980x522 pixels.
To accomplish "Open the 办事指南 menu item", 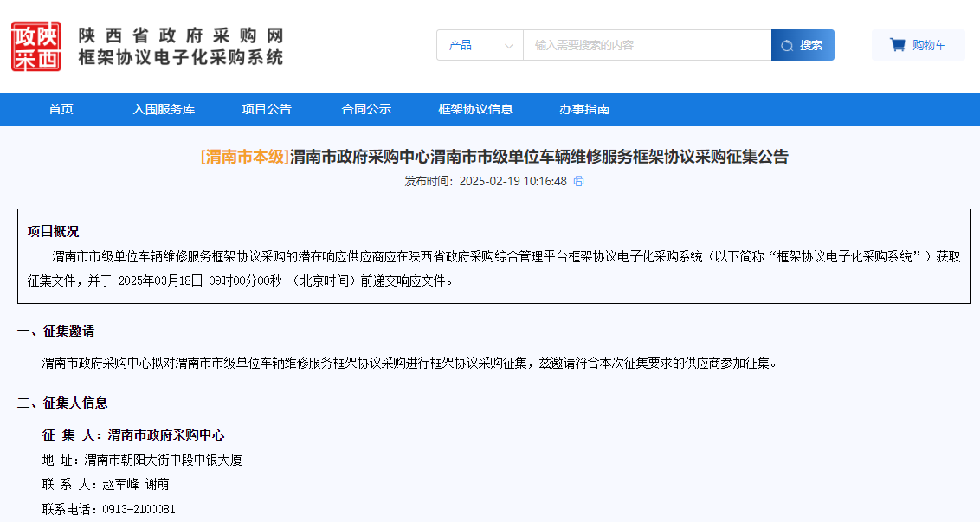I will pos(584,109).
